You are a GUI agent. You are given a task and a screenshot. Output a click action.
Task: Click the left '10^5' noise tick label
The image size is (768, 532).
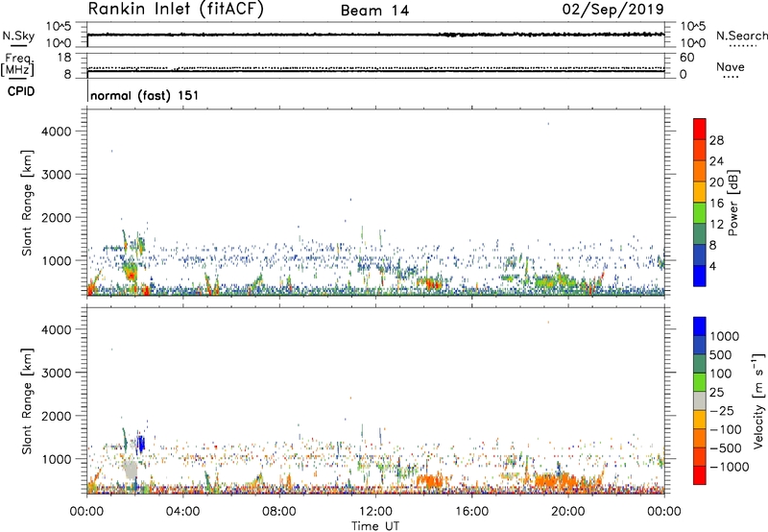tap(59, 27)
